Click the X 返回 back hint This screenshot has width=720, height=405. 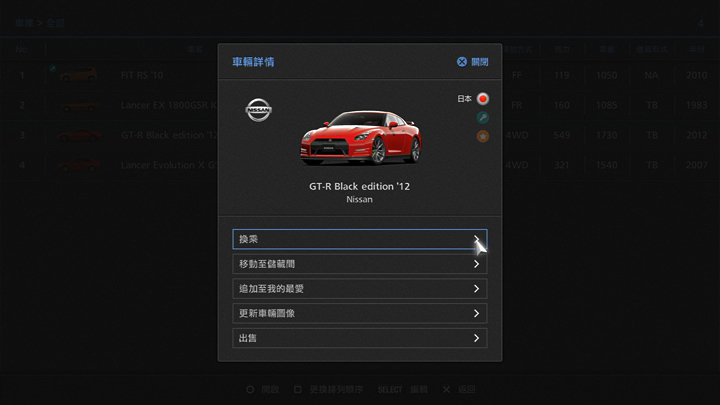click(x=459, y=389)
